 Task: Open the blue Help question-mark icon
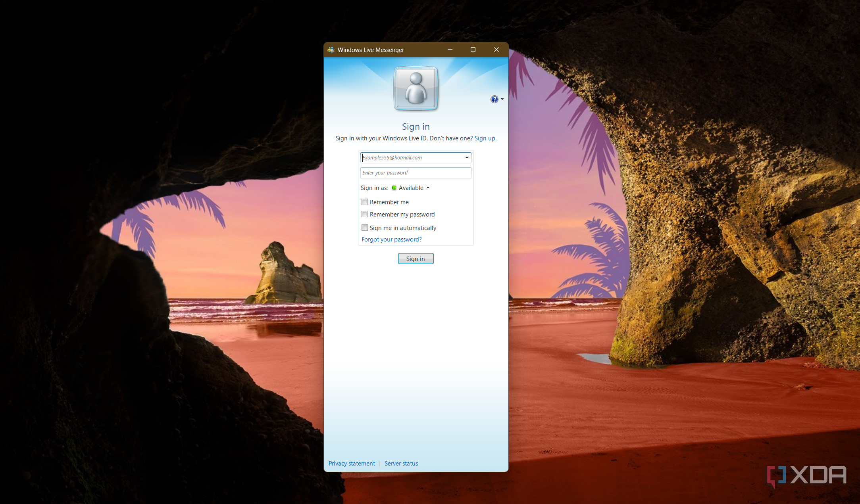click(494, 99)
